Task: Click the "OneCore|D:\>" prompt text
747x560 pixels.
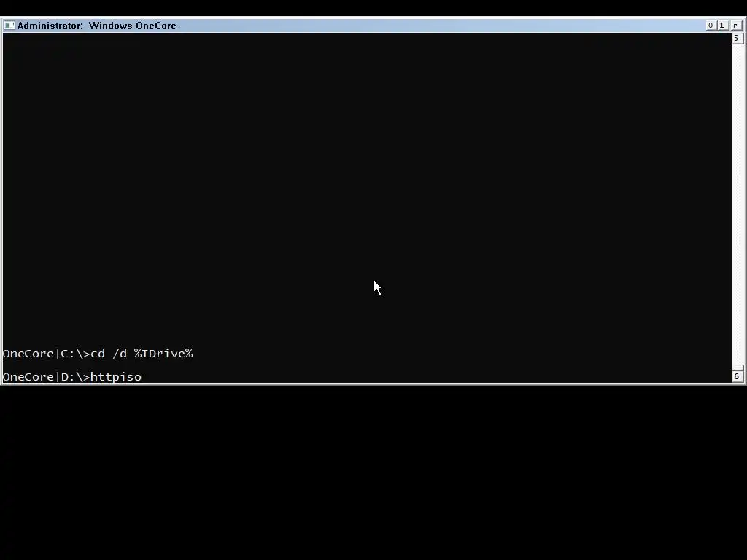Action: pyautogui.click(x=46, y=377)
